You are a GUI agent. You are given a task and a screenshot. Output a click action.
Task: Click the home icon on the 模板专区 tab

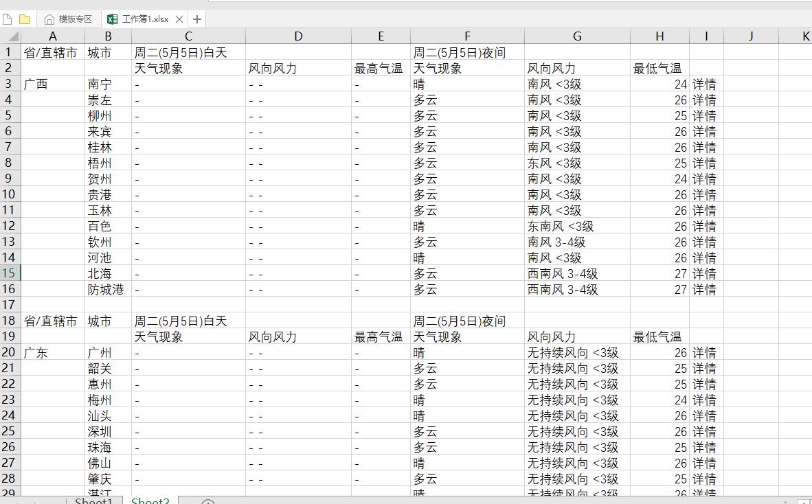click(x=48, y=19)
